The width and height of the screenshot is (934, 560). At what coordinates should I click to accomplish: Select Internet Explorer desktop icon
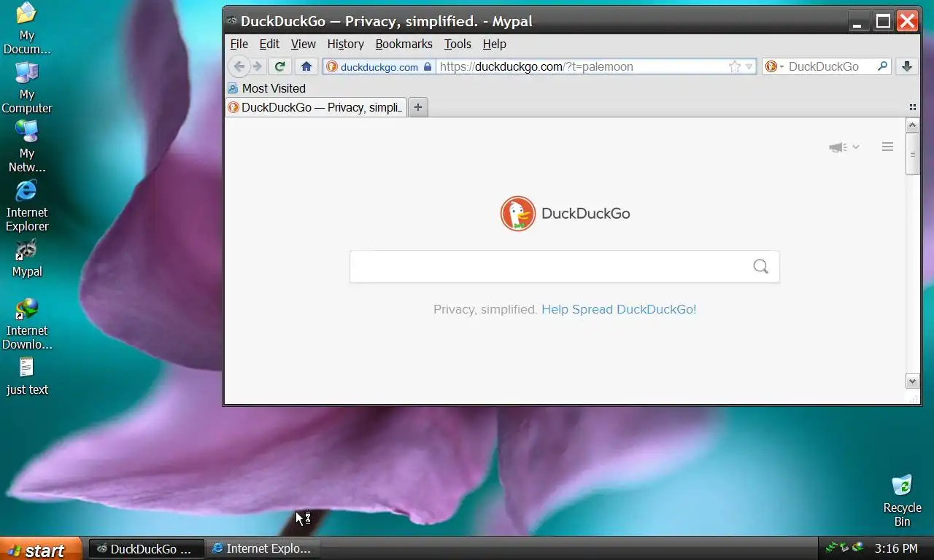pos(27,206)
